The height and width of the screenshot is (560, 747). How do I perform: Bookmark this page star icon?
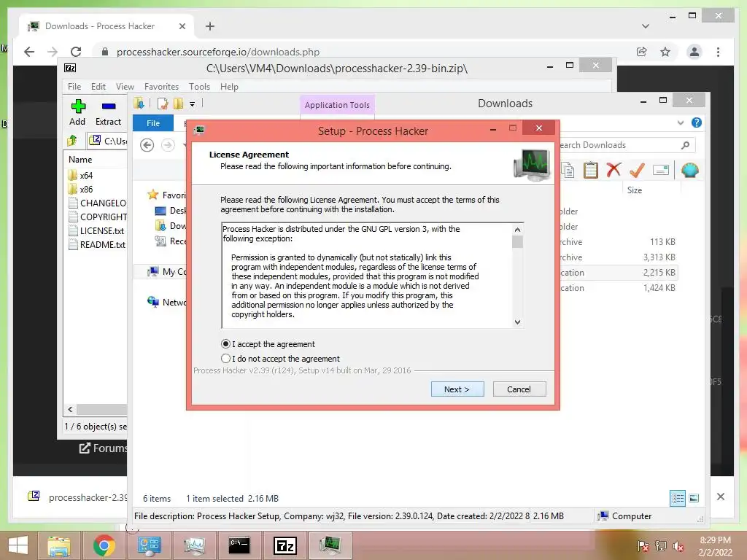coord(665,52)
